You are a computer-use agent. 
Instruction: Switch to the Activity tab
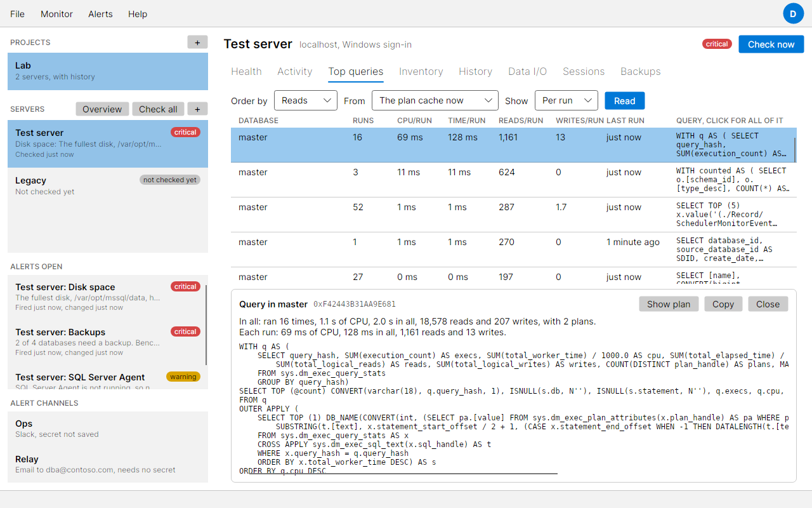pyautogui.click(x=295, y=71)
